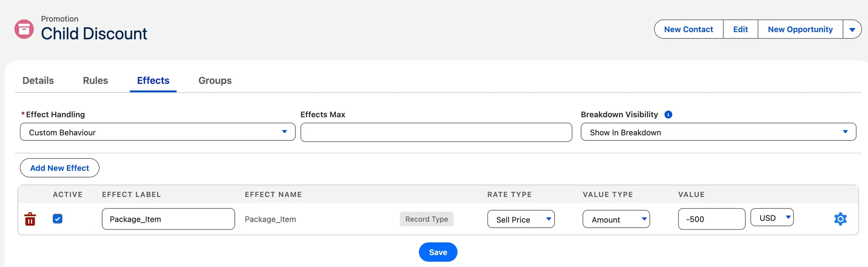The image size is (868, 267).
Task: Expand more actions arrow beside New Opportunity
Action: point(852,29)
